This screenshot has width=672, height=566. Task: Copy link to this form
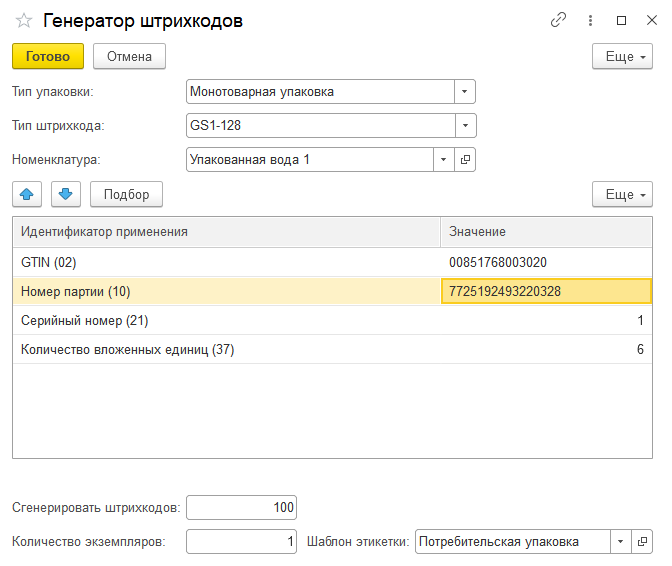pyautogui.click(x=559, y=20)
